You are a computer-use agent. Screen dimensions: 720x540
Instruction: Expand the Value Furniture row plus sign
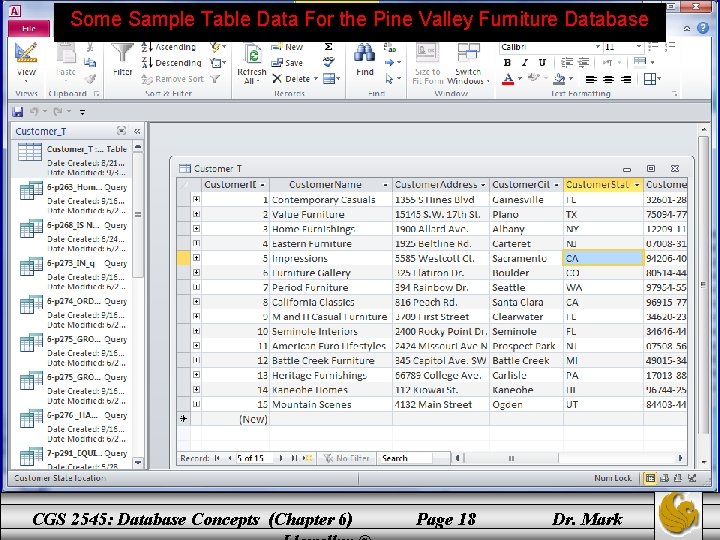point(197,214)
